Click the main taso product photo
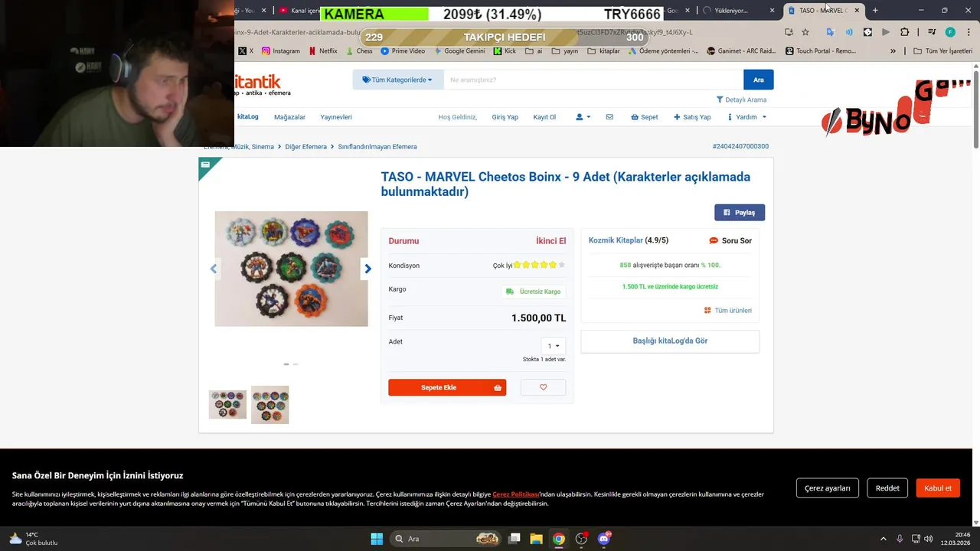 point(291,269)
